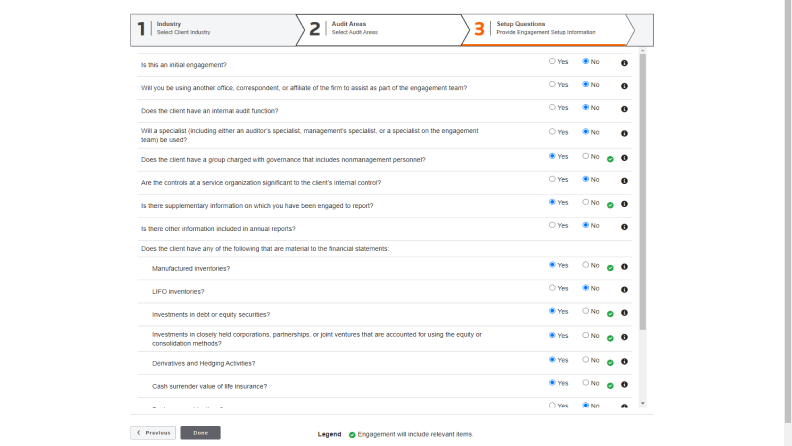This screenshot has height=446, width=792.
Task: Click green checkmark for governance group question
Action: 610,158
